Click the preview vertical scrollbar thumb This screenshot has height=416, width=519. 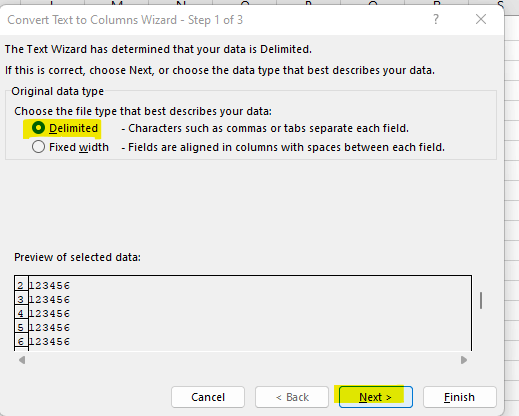[481, 301]
